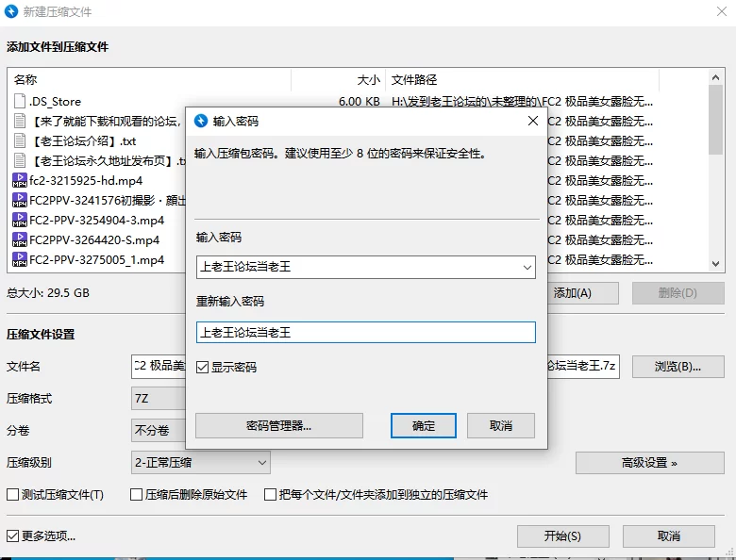The height and width of the screenshot is (560, 736).
Task: Open the 分卷 不分卷 dropdown
Action: tap(159, 430)
